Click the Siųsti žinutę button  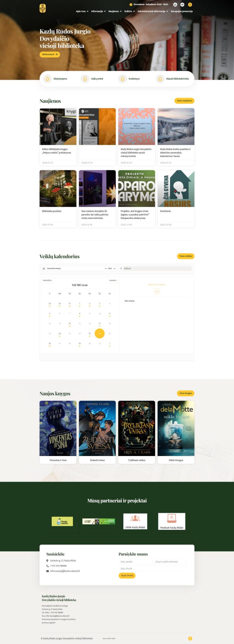tap(127, 575)
